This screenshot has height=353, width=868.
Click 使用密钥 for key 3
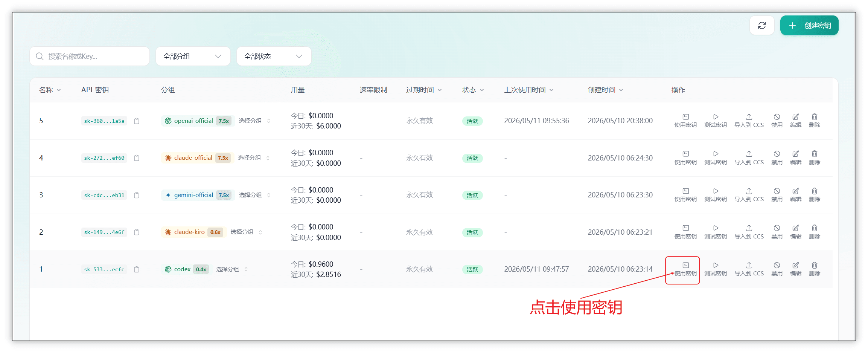[685, 195]
